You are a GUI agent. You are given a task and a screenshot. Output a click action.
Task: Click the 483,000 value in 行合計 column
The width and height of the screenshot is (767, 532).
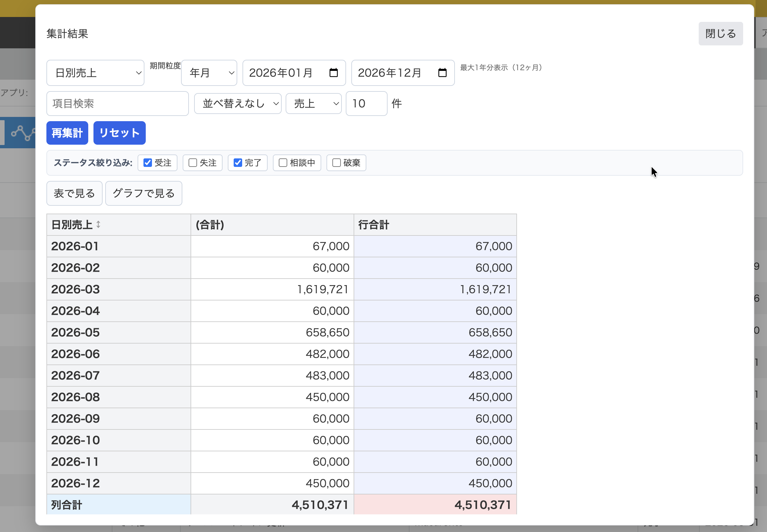click(x=490, y=376)
